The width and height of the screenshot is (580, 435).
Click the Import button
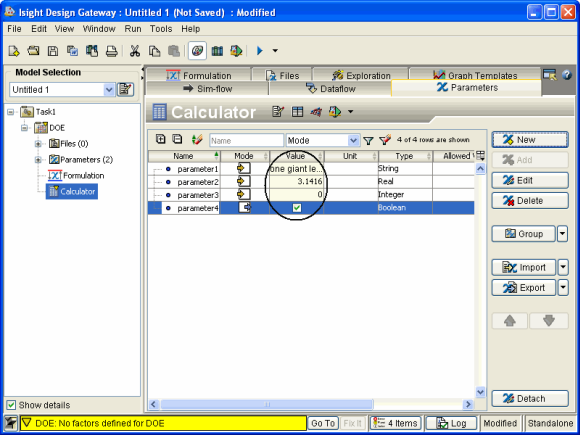(523, 267)
